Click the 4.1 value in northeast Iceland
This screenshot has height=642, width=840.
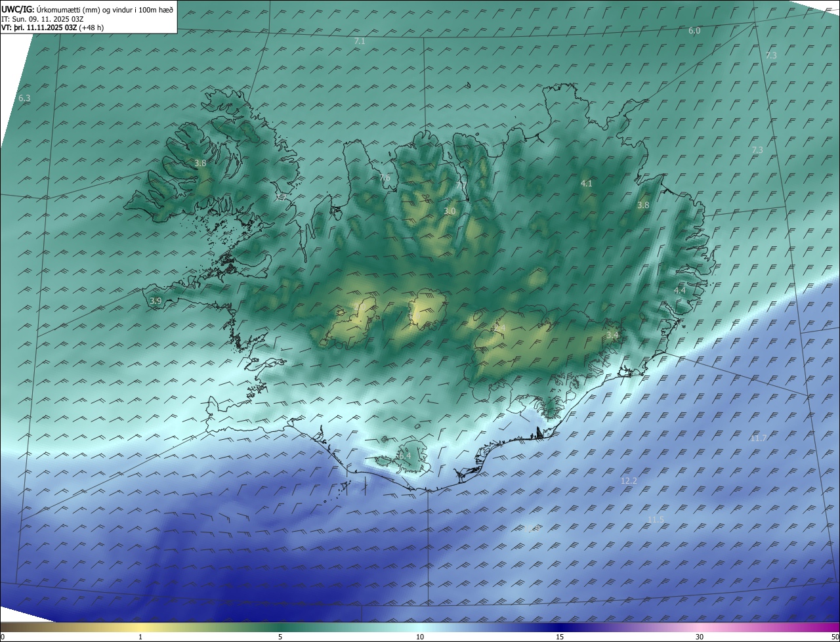(x=587, y=184)
